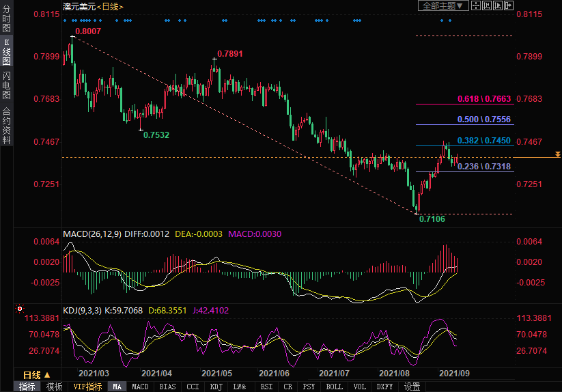Screen dimensions: 562x392
Task: Click the 设置 button in indicator bar
Action: click(x=412, y=387)
